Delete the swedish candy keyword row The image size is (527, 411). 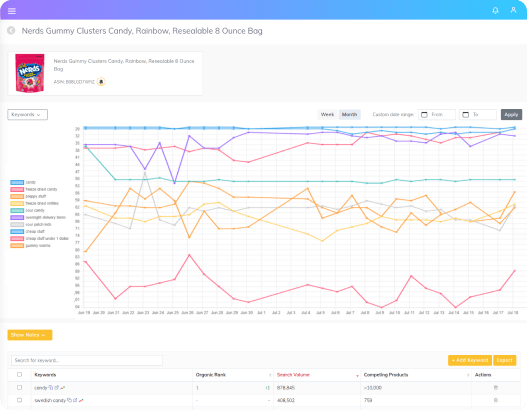pyautogui.click(x=495, y=400)
